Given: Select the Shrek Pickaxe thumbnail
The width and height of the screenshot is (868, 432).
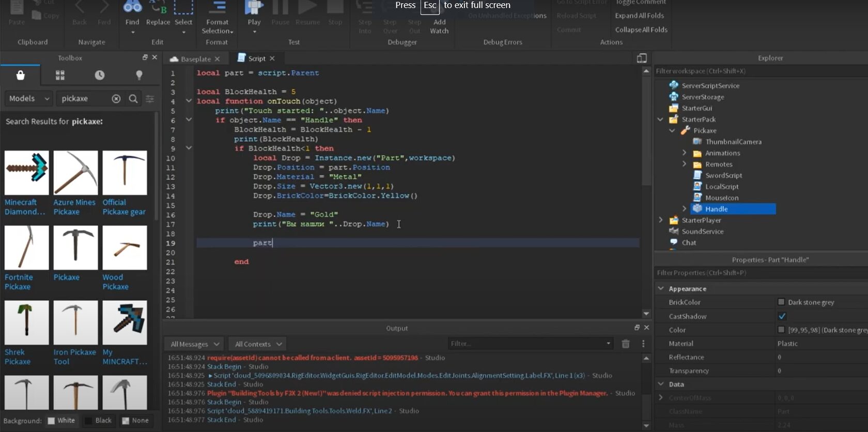Looking at the screenshot, I should pyautogui.click(x=27, y=322).
